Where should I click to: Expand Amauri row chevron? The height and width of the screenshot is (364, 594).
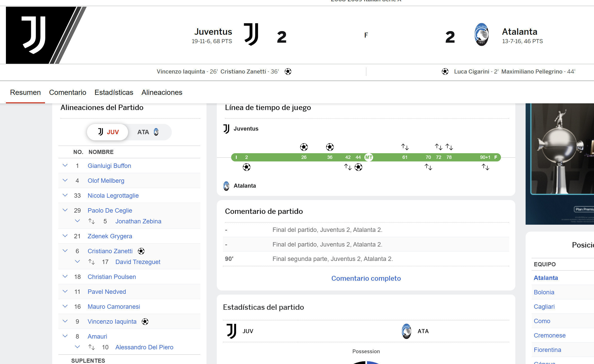tap(65, 336)
